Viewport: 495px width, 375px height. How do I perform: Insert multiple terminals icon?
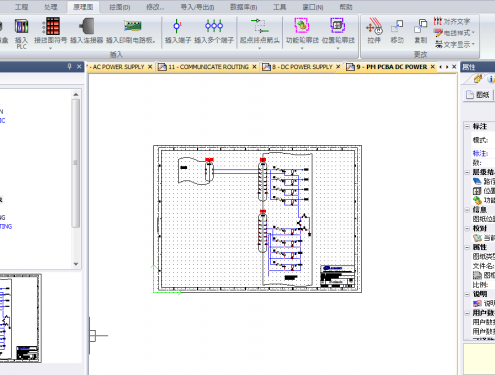pos(214,26)
